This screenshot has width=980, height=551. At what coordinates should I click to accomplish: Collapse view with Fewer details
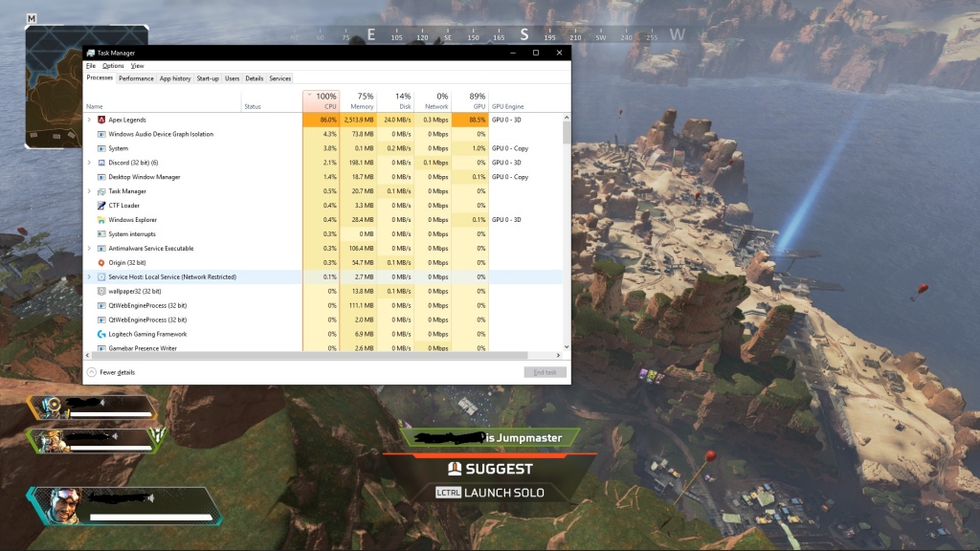111,372
